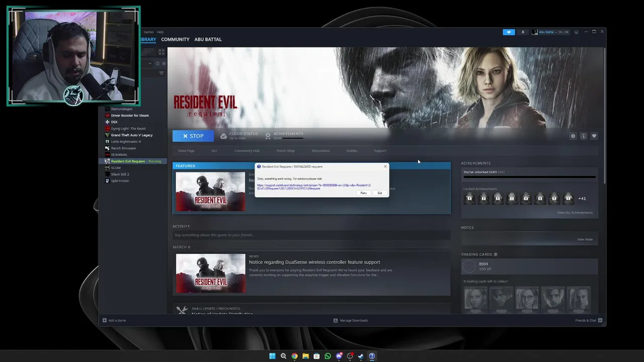Select Ranch Simulator in library
The width and height of the screenshot is (644, 362).
123,148
